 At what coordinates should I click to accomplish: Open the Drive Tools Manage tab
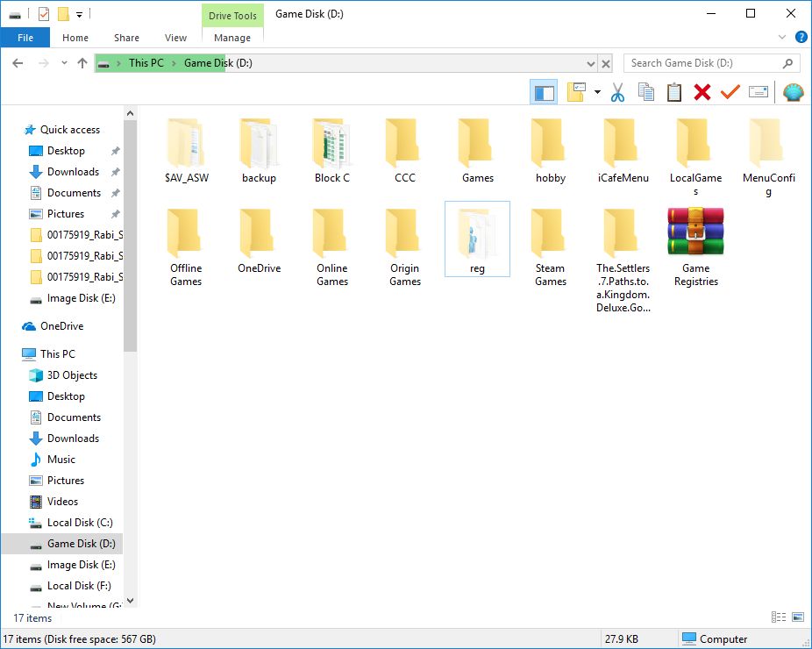click(x=231, y=38)
